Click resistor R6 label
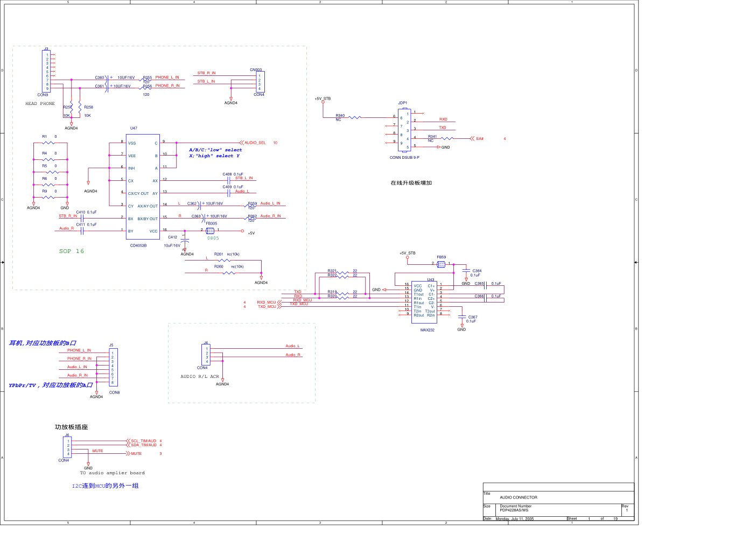This screenshot has height=534, width=756. tap(45, 179)
